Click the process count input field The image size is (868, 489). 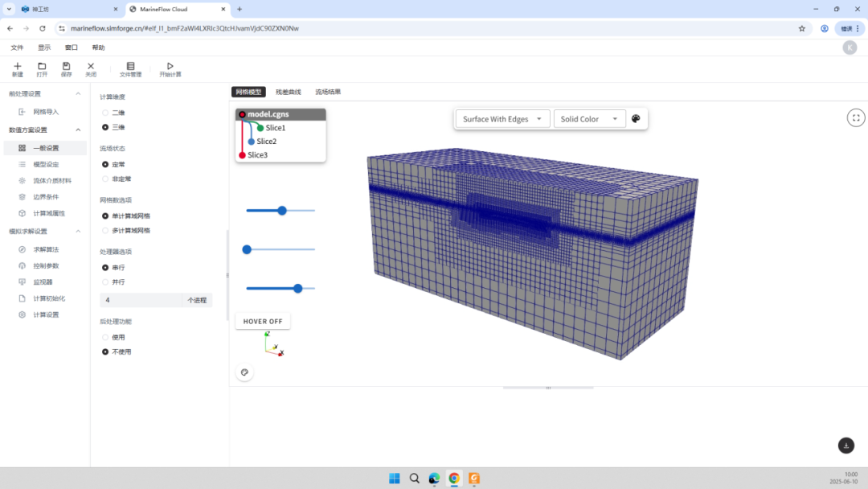click(141, 300)
